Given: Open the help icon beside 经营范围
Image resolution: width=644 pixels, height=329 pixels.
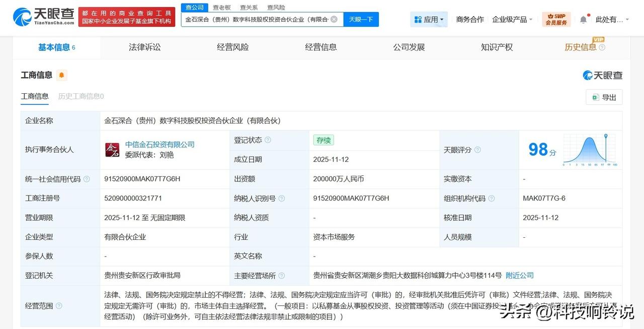Looking at the screenshot, I should pos(58,306).
